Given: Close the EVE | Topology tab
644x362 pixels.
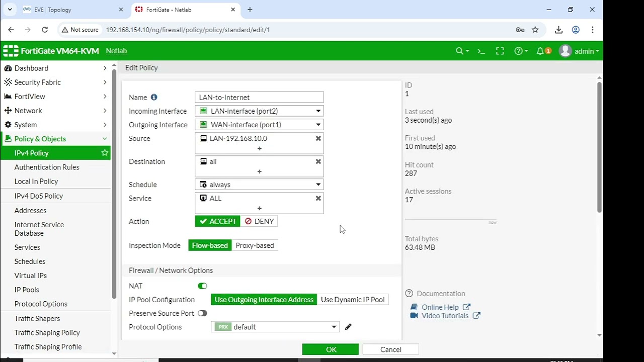Looking at the screenshot, I should 121,10.
